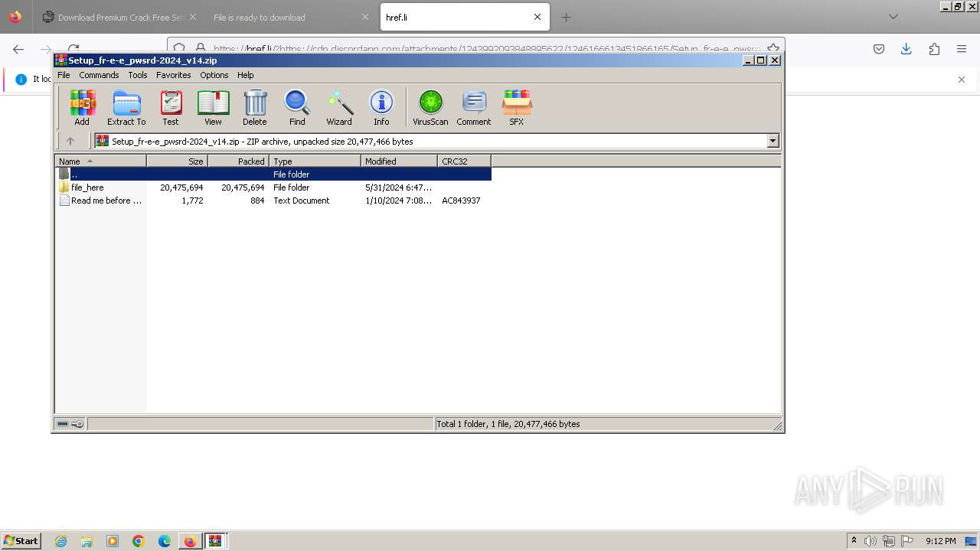This screenshot has width=980, height=551.
Task: Open Firefox extensions puzzle icon
Action: tap(934, 49)
